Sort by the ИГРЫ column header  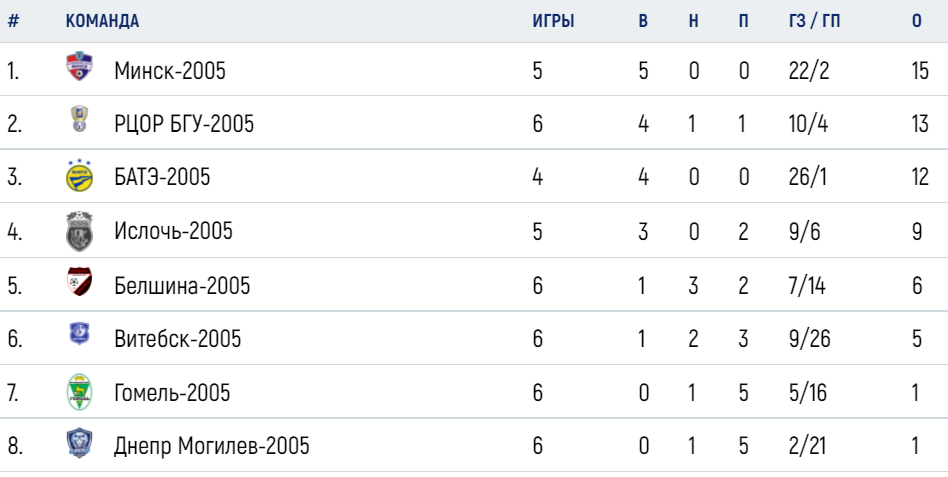[x=553, y=21]
